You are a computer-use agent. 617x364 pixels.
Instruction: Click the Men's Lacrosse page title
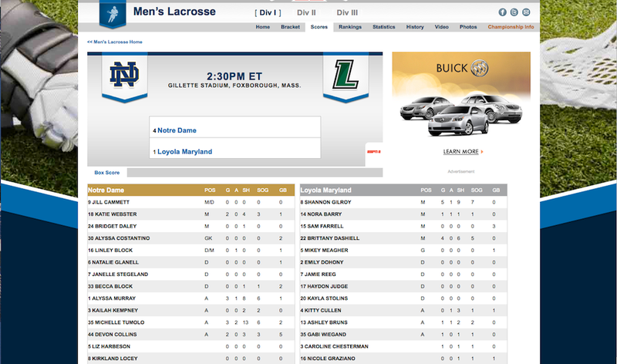(174, 12)
